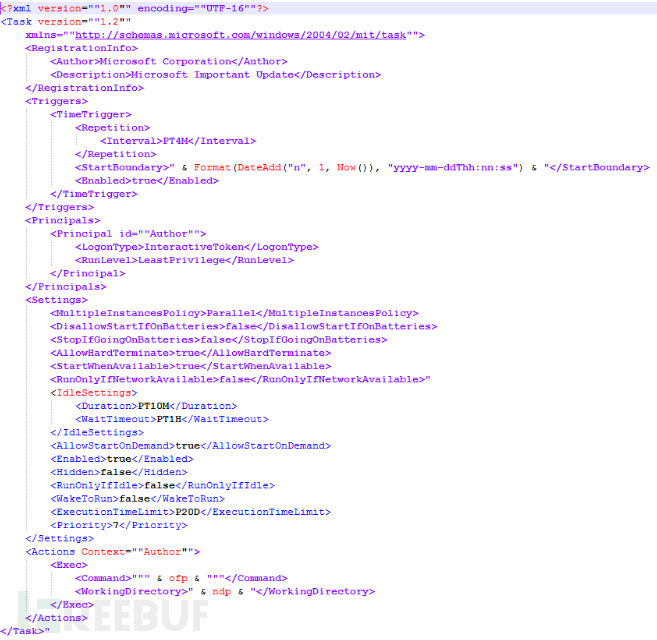Select the DisallowStartIfOnBatteries false line
657x640 pixels.
coord(243,326)
